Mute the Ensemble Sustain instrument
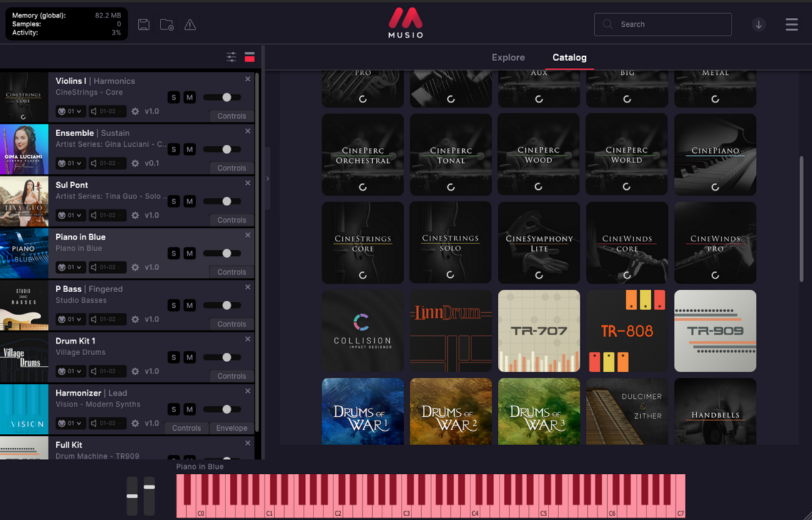The width and height of the screenshot is (812, 520). point(190,149)
